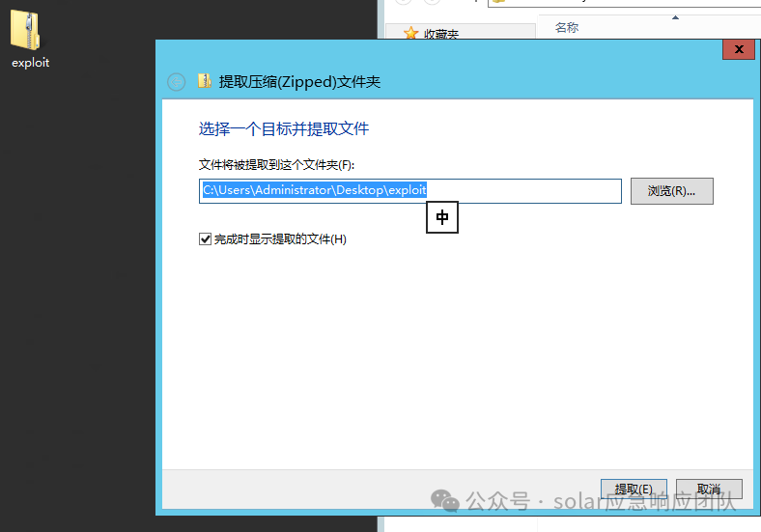Image resolution: width=761 pixels, height=532 pixels.
Task: Click the 提取(E) extract button
Action: point(634,489)
